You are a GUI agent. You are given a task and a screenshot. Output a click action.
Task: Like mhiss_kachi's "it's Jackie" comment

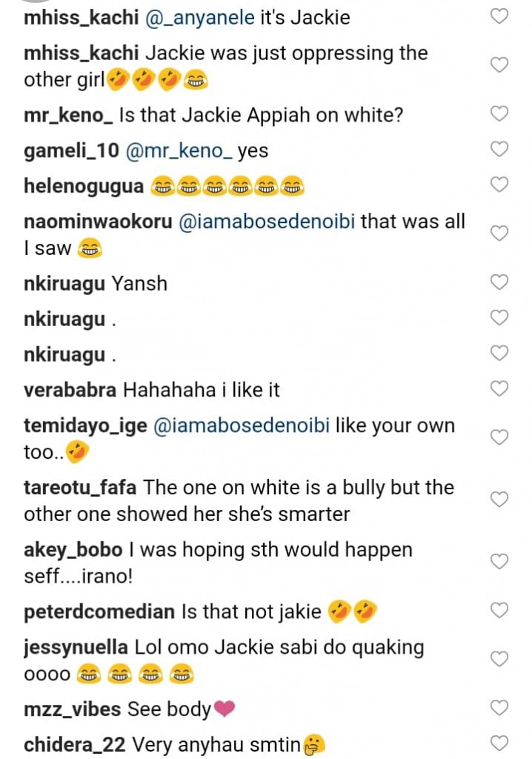(x=500, y=17)
